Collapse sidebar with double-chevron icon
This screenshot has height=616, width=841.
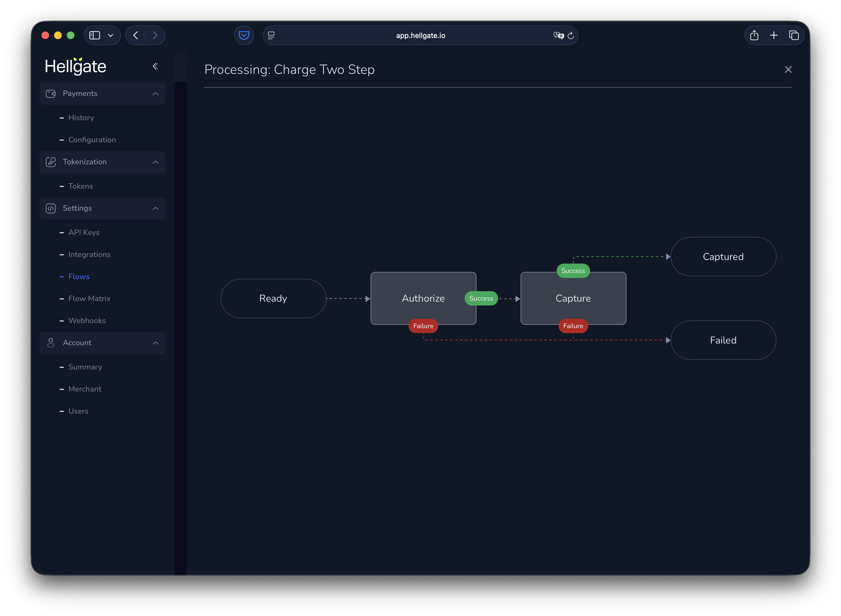pos(156,66)
